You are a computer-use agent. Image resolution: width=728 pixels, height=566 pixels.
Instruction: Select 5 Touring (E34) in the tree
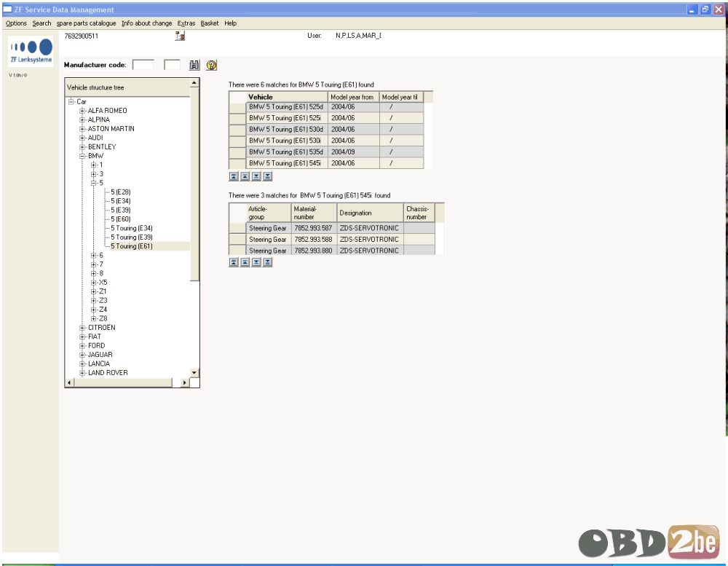click(131, 228)
